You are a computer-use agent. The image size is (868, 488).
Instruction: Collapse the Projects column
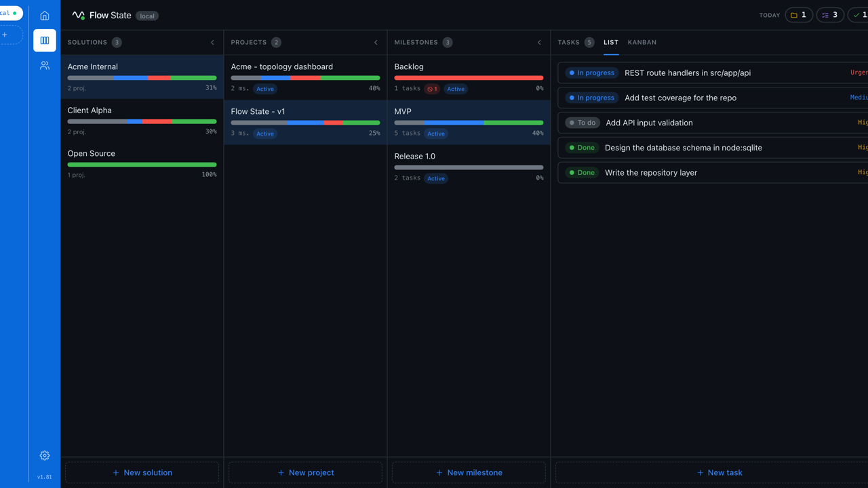[376, 43]
